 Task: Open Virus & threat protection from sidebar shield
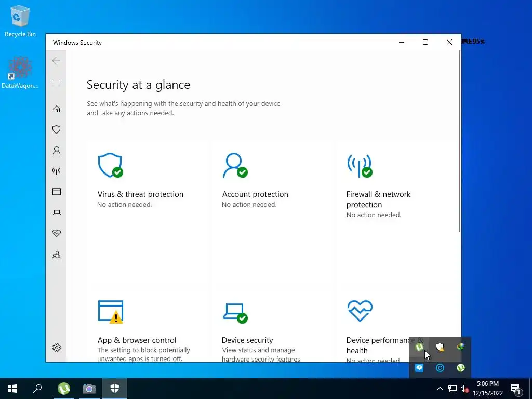[56, 129]
